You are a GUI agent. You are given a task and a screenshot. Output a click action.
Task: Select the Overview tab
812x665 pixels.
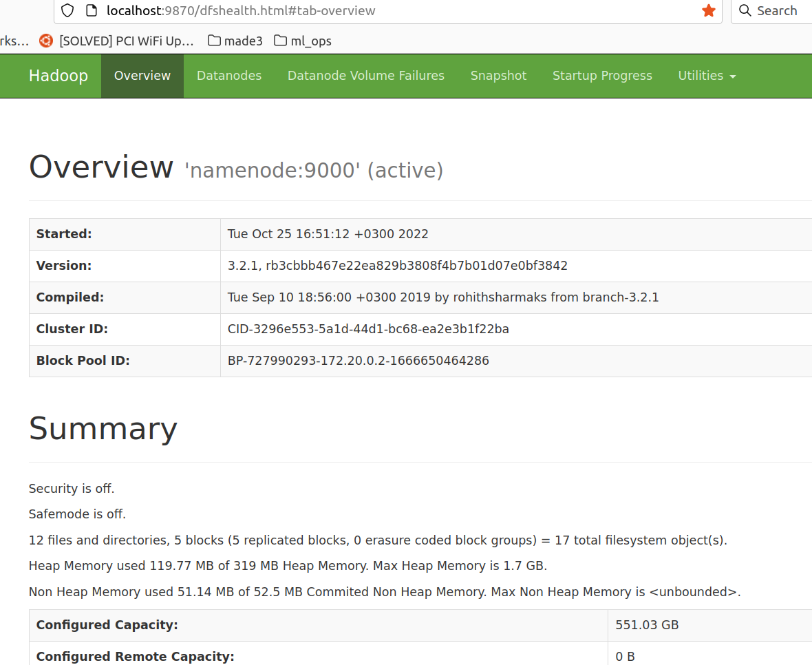click(142, 76)
